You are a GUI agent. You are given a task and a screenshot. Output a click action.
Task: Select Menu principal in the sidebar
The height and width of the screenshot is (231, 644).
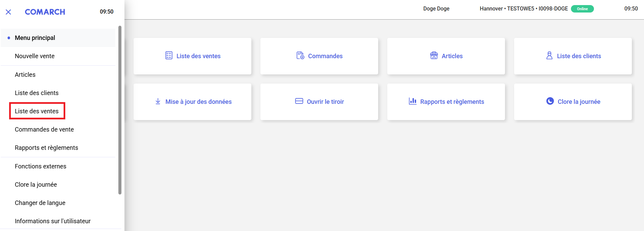coord(35,38)
